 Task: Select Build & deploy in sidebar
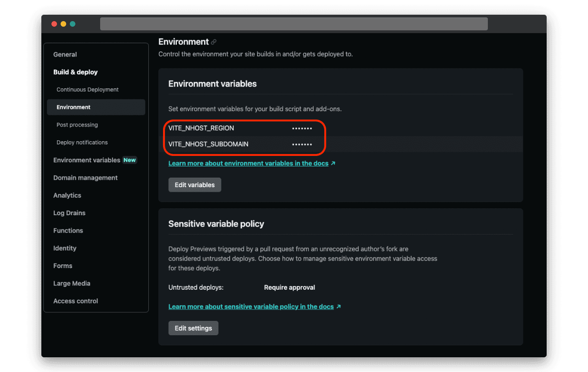[75, 72]
